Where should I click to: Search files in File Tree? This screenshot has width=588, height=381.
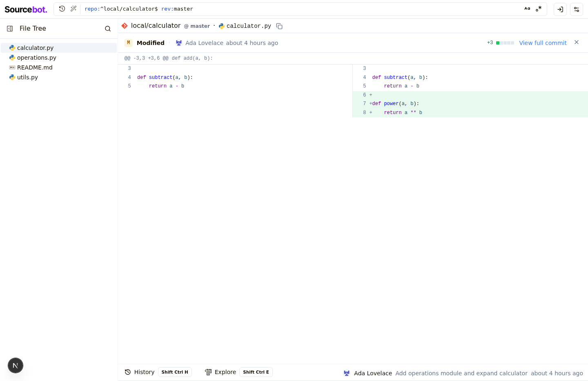point(108,29)
